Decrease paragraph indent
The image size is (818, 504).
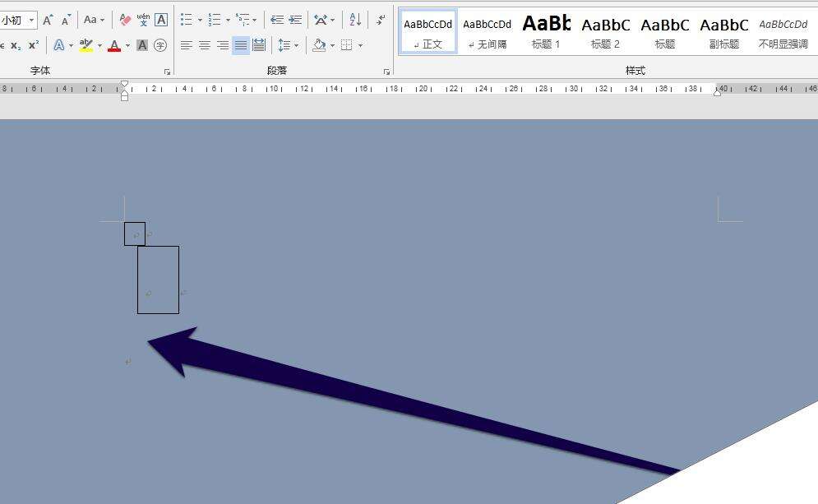(277, 21)
